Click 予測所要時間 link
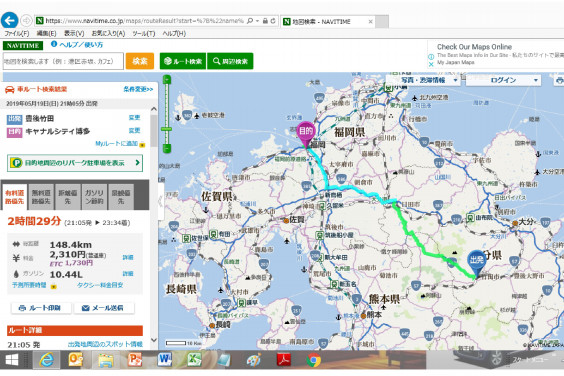The image size is (564, 376). pyautogui.click(x=29, y=285)
